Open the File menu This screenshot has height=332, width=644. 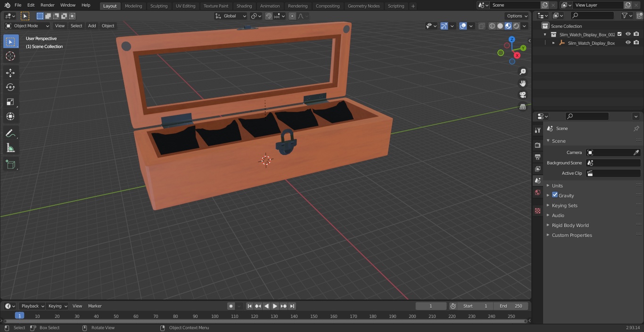coord(18,5)
